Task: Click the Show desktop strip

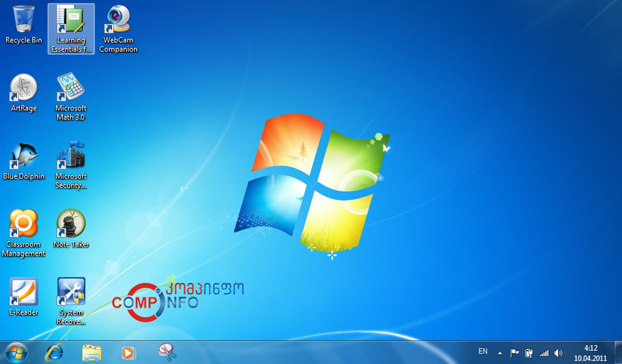Action: coord(618,352)
